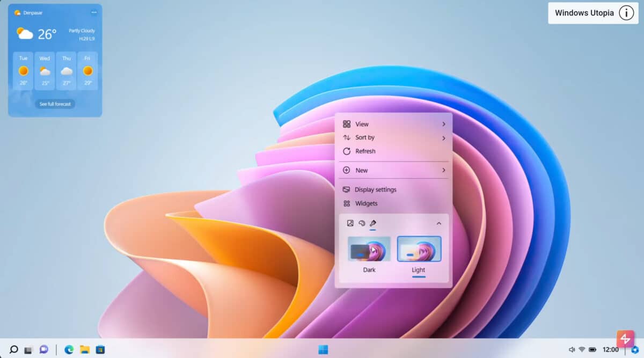Click the Search icon on the taskbar
This screenshot has height=358, width=644.
tap(14, 349)
